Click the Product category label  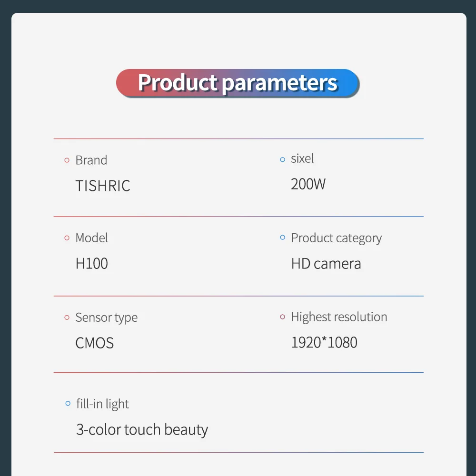pos(336,238)
